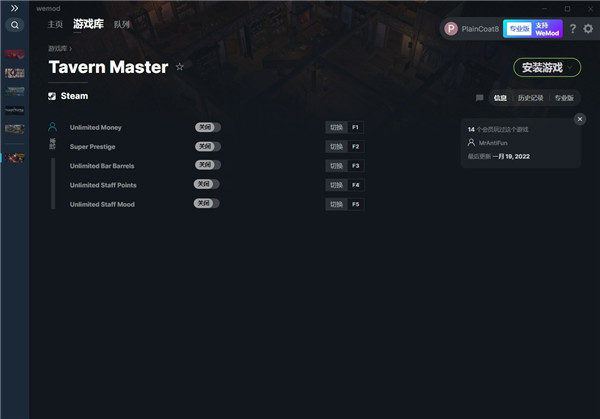Click the members playing count text

[x=498, y=129]
